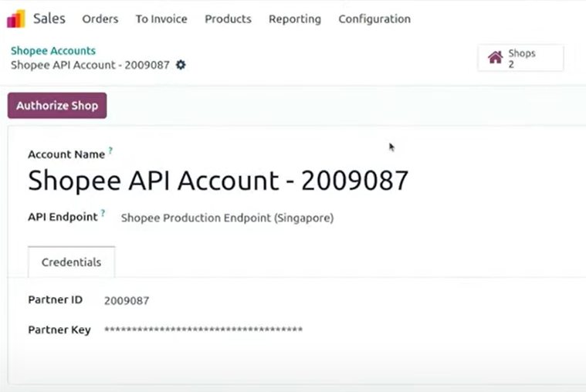
Task: Click the Shops house icon
Action: (x=496, y=58)
